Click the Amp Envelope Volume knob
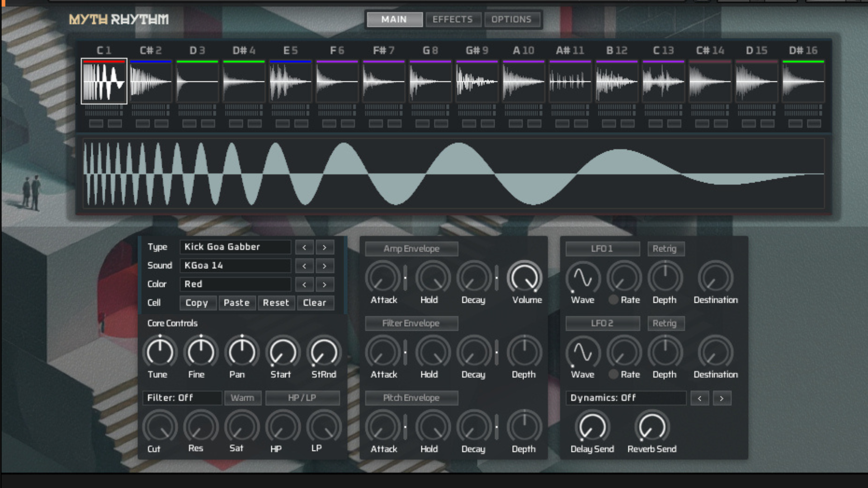This screenshot has height=488, width=868. point(524,277)
